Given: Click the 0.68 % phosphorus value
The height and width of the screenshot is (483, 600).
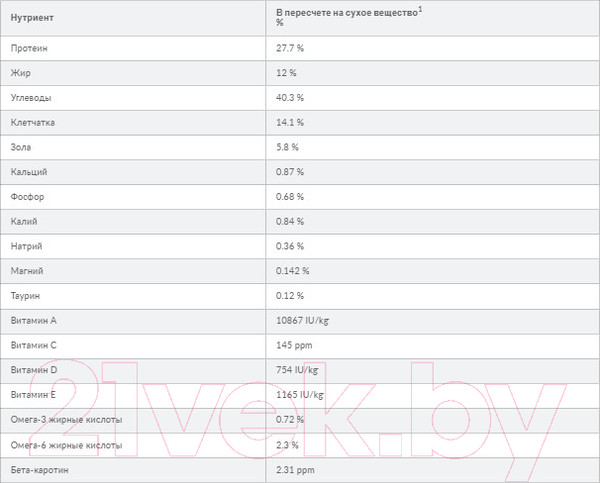Looking at the screenshot, I should (292, 196).
